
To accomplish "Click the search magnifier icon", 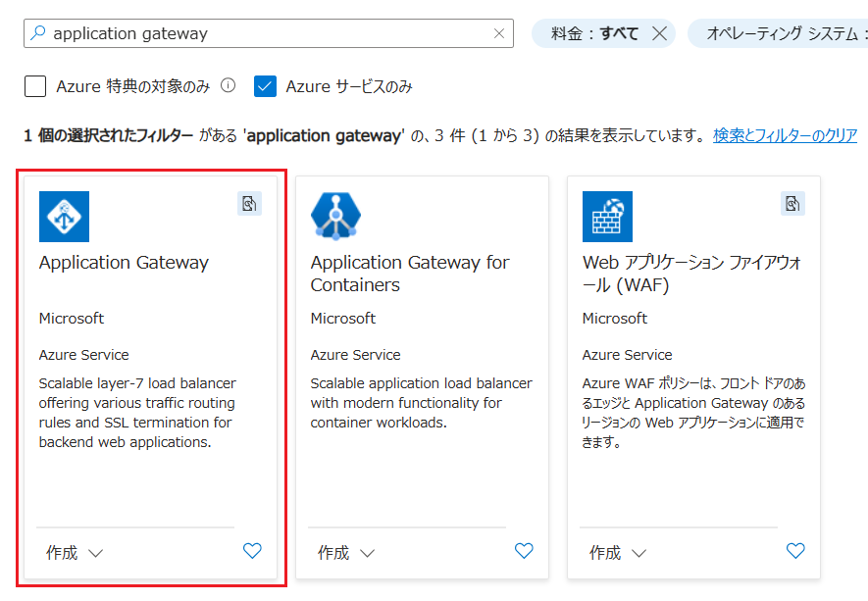I will point(37,33).
